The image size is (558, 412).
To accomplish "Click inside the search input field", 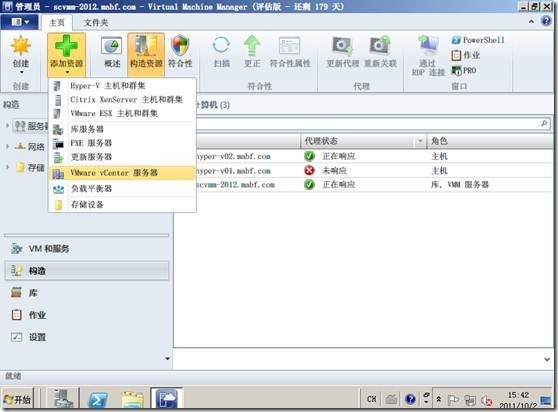I will point(367,124).
